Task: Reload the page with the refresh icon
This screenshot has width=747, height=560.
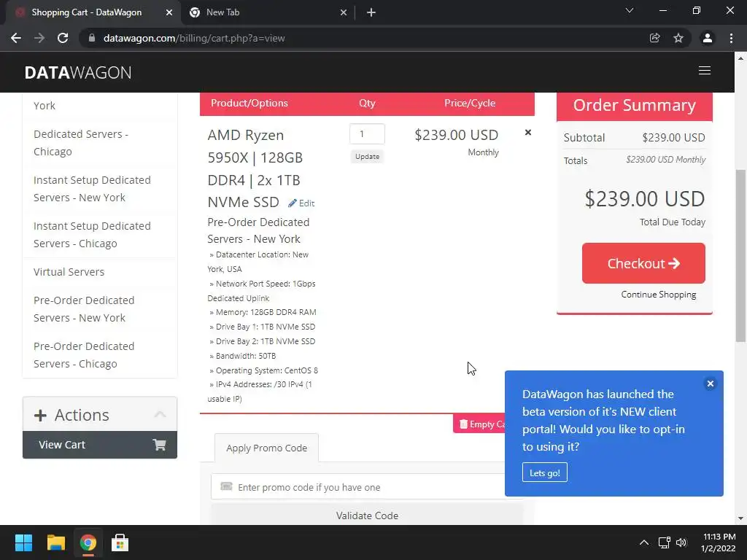Action: click(x=63, y=38)
